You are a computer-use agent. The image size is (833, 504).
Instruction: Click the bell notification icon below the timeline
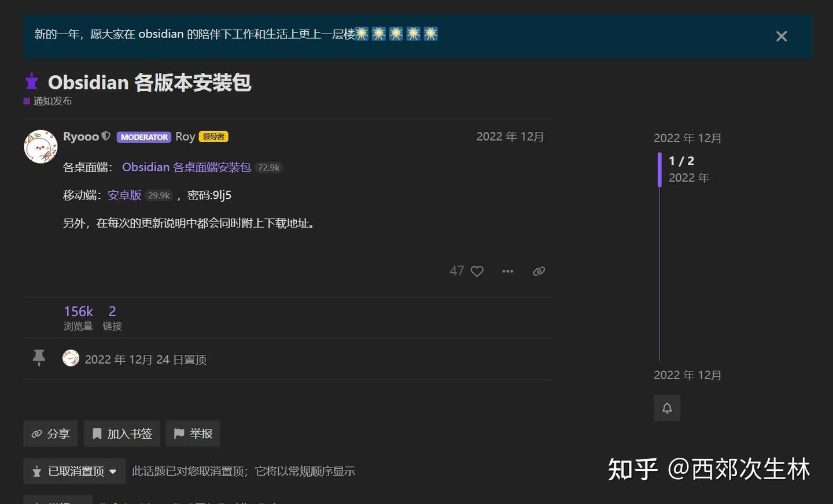pos(667,407)
